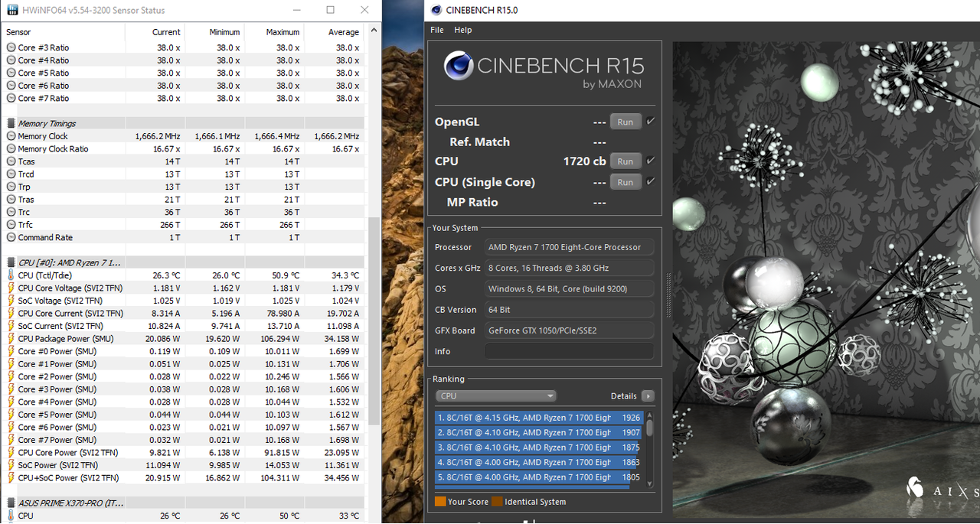Open the Cinebench File menu

(x=437, y=30)
